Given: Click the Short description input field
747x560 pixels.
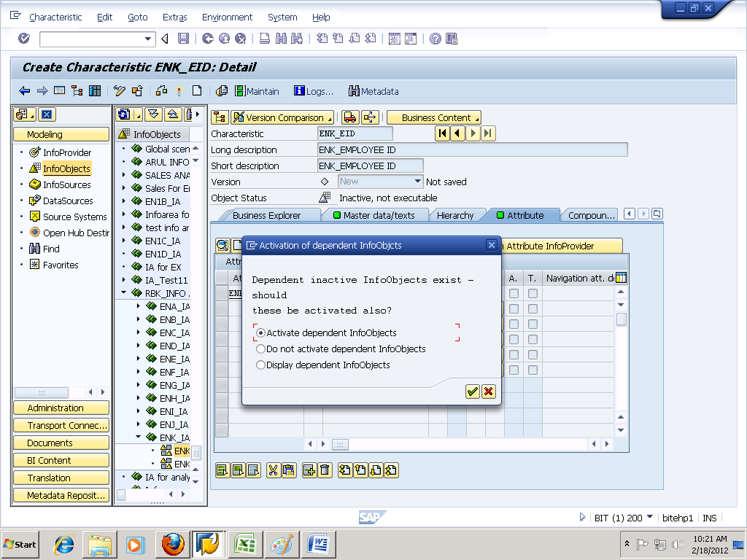Looking at the screenshot, I should (370, 166).
